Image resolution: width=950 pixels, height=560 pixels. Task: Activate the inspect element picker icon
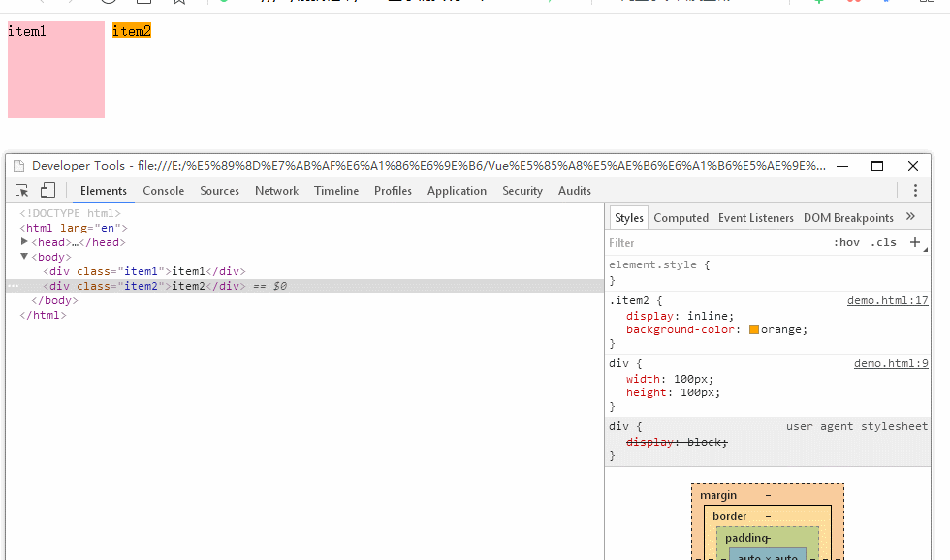coord(22,191)
